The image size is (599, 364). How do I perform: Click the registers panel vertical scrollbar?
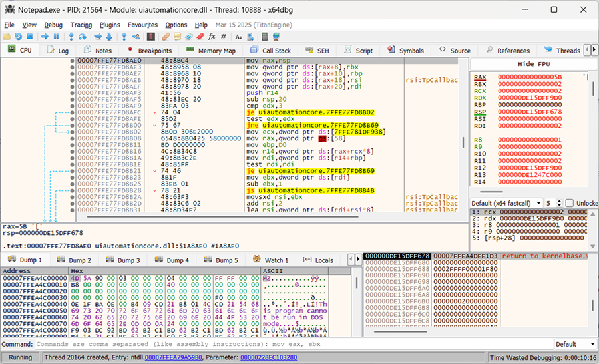pos(593,90)
